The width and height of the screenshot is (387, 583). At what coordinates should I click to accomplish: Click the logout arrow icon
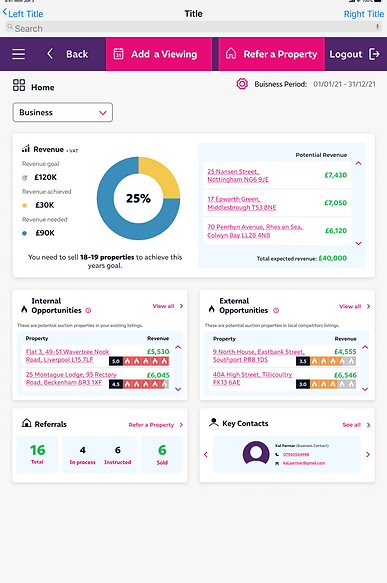[374, 54]
